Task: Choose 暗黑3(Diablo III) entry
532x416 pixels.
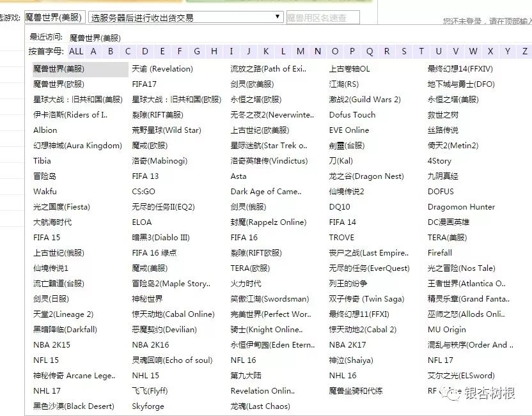Action: 161,238
